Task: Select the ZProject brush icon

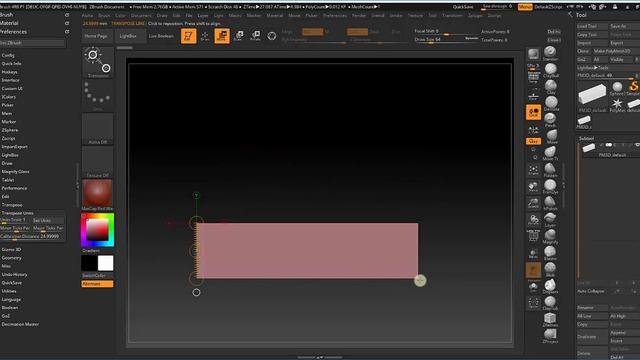Action: click(x=550, y=336)
